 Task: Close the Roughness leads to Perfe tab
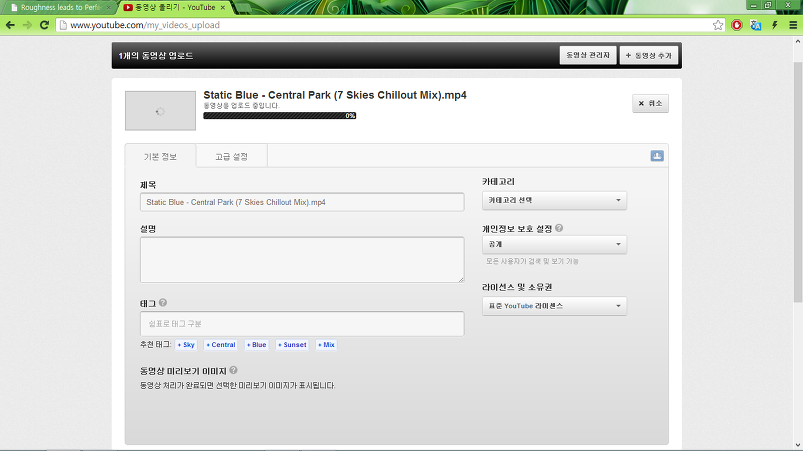108,8
